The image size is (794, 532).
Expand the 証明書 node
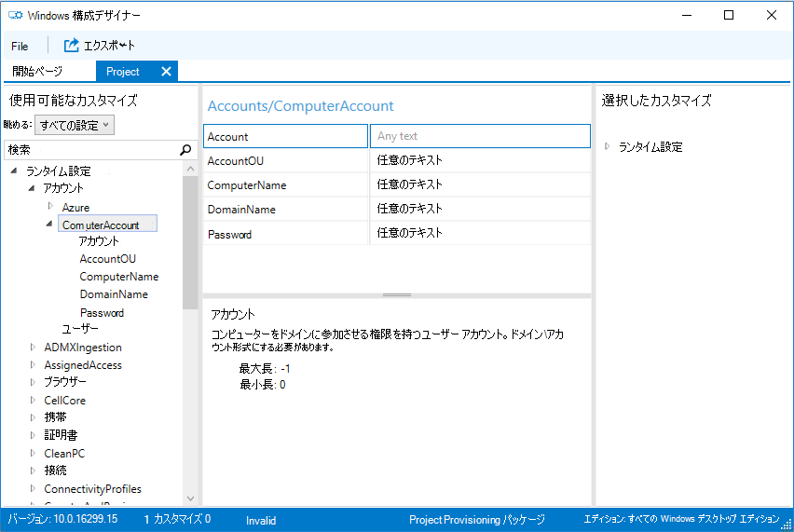click(33, 435)
